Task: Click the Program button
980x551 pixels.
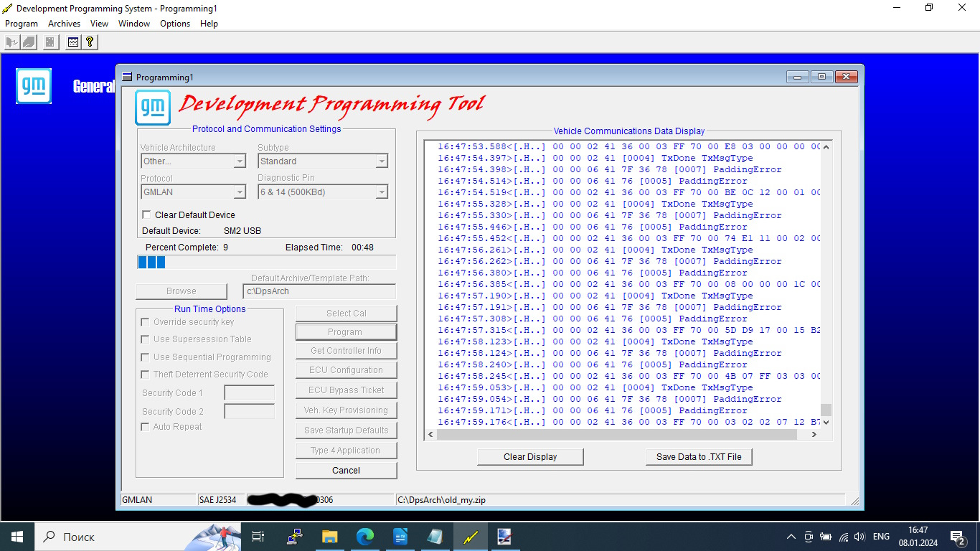Action: (346, 332)
